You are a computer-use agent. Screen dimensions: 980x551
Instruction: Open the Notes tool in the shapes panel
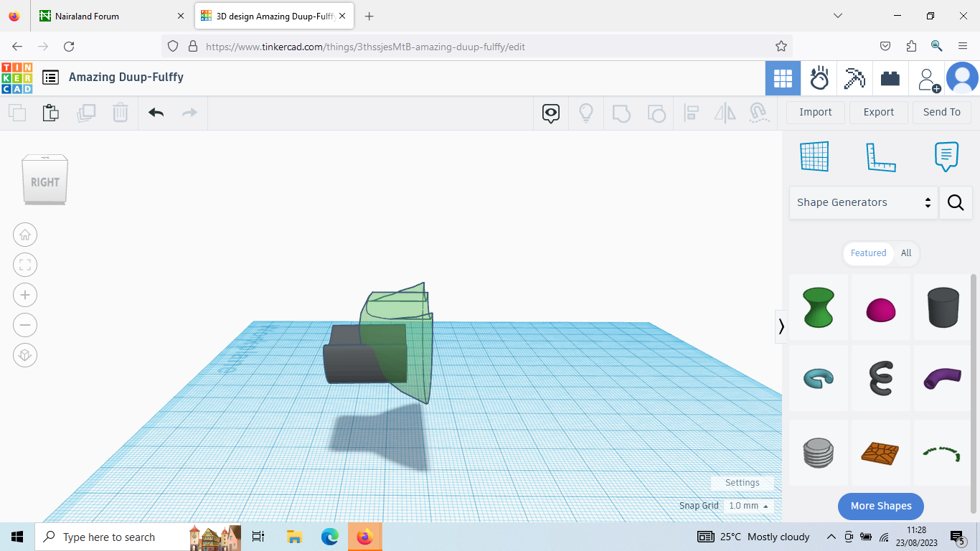coord(946,156)
